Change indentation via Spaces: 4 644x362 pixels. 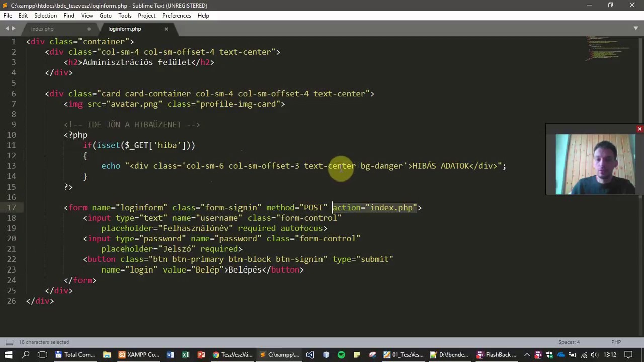(x=569, y=342)
